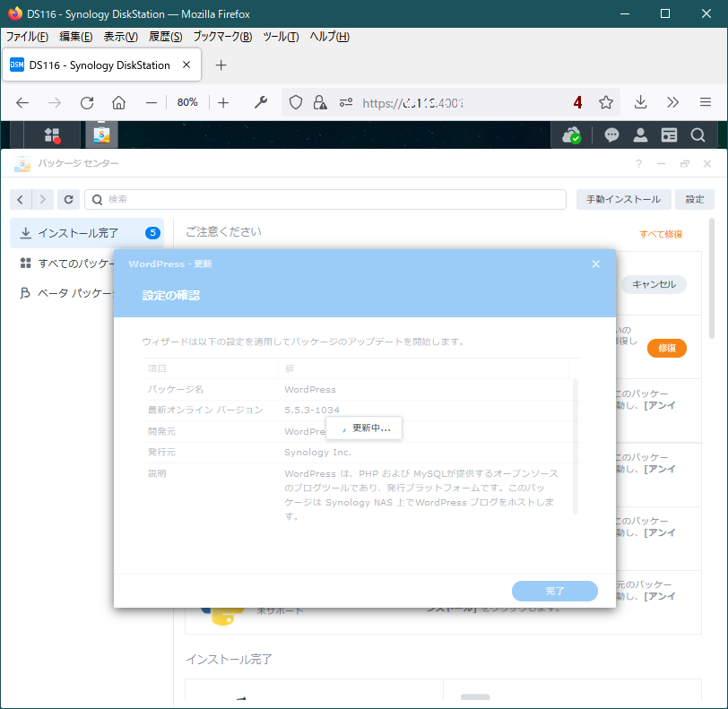This screenshot has width=728, height=709.
Task: Open DSM search magnifier icon
Action: (x=698, y=135)
